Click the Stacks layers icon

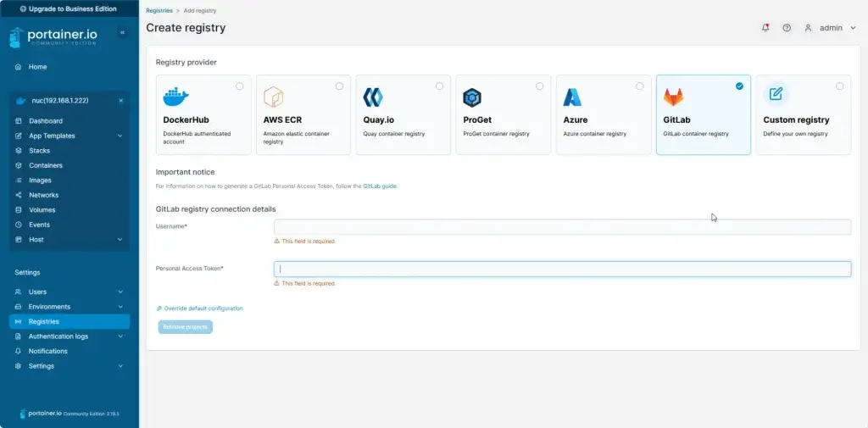click(19, 151)
